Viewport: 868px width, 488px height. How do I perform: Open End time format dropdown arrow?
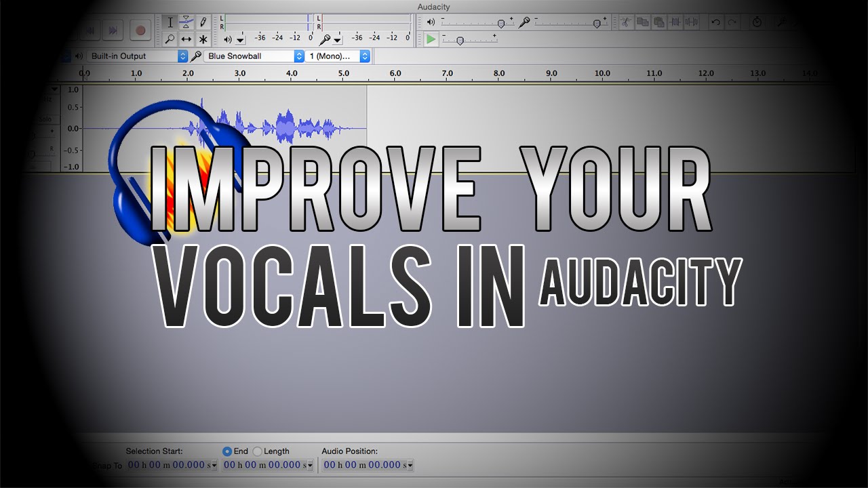click(x=311, y=466)
